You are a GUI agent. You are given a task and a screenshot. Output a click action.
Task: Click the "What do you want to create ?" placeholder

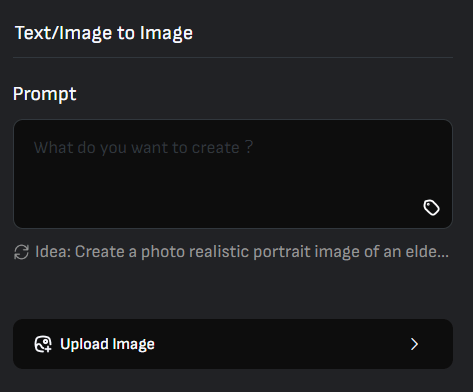[x=143, y=147]
